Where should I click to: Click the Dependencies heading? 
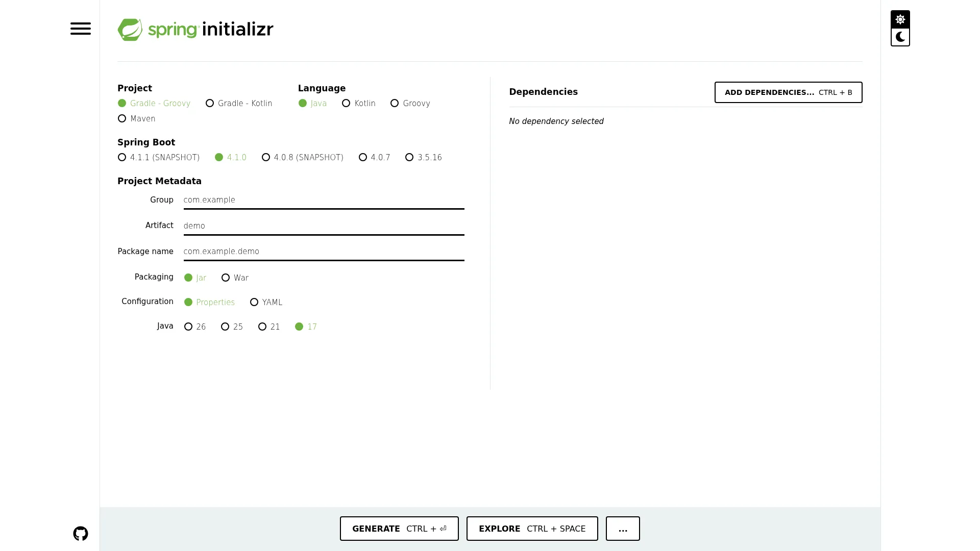pos(543,92)
